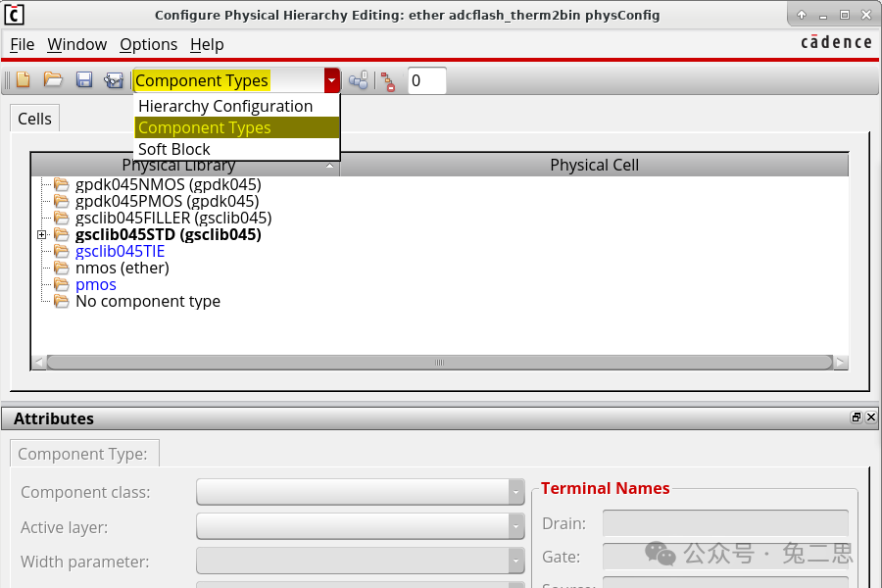Select the nmos (ether) row

[x=122, y=268]
